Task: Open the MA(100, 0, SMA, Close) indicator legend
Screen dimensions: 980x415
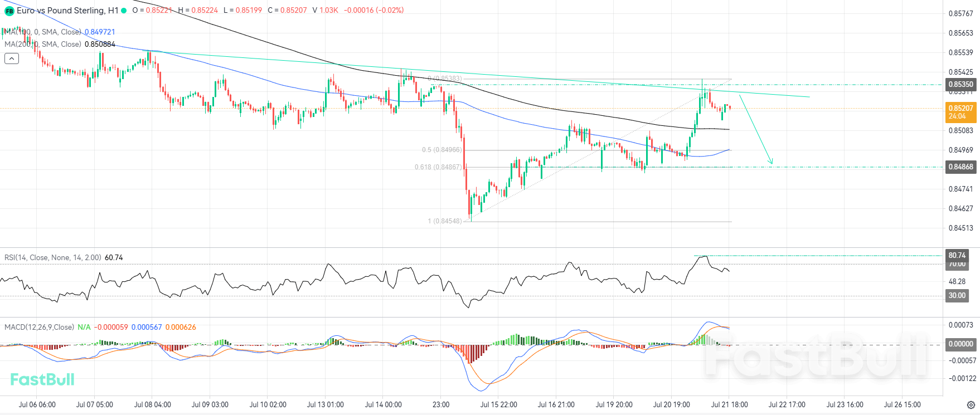Action: pos(59,32)
